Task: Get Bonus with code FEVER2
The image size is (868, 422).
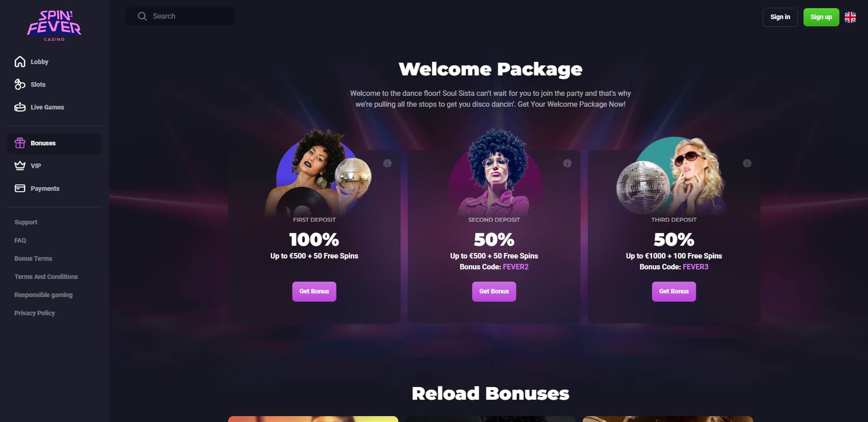Action: 494,292
